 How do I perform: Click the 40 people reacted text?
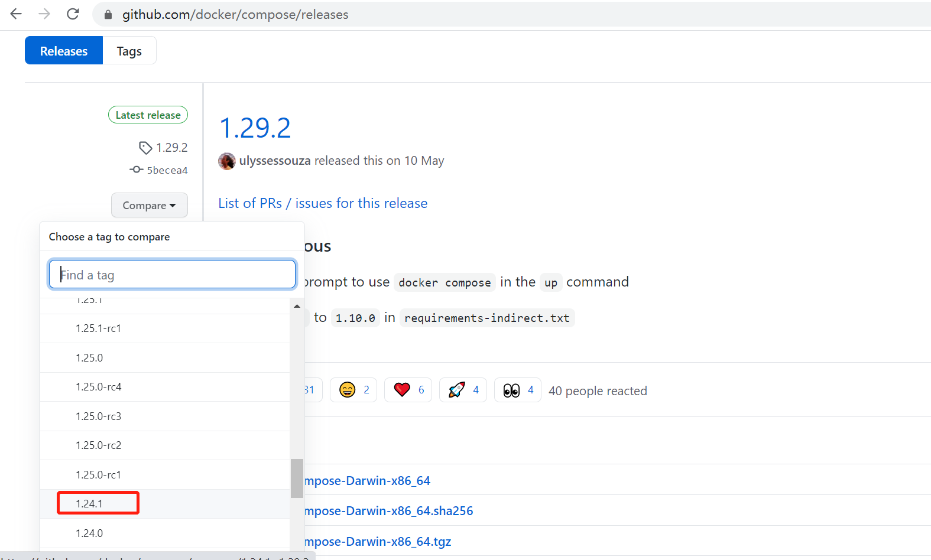[598, 391]
